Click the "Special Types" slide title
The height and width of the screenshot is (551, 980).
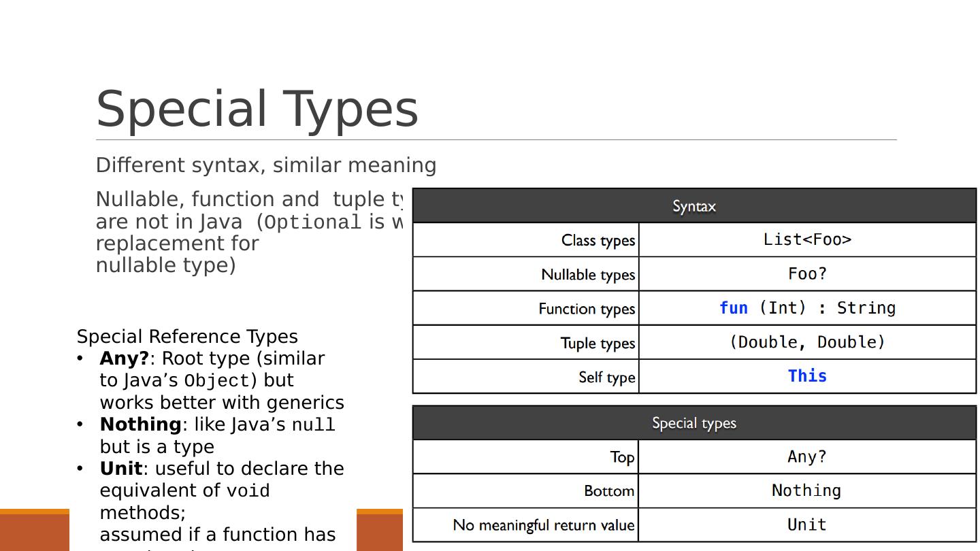tap(257, 109)
